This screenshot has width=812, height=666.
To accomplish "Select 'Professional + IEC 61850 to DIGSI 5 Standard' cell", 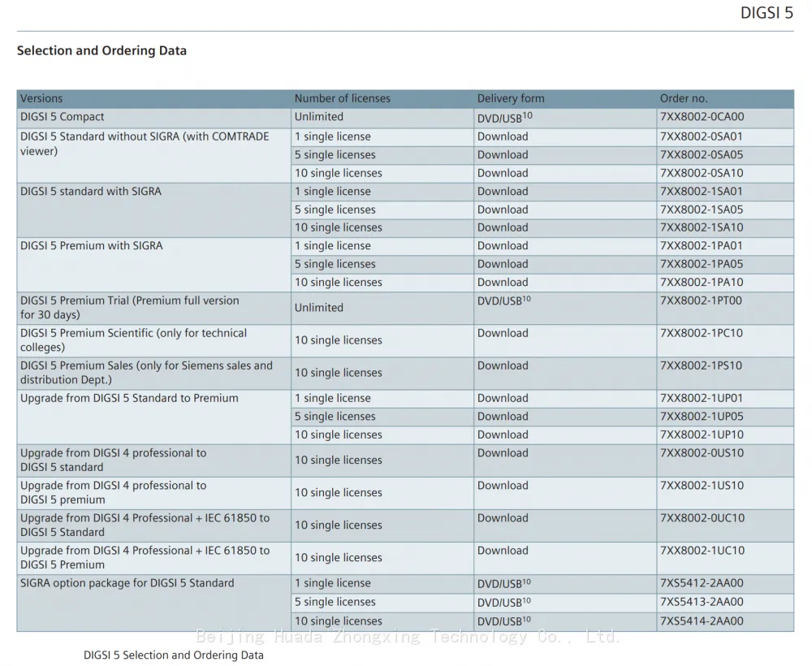I will pos(153,525).
